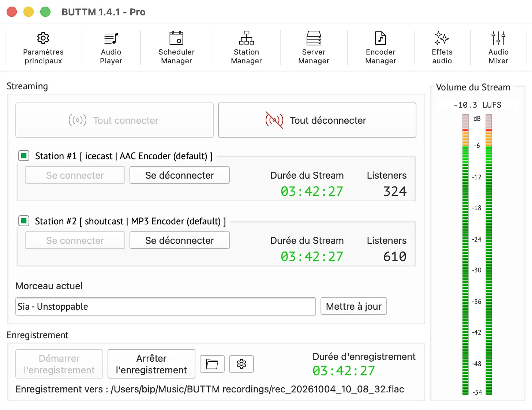Open the Server Manager icon
Screen dimensions: 532x410
(x=314, y=38)
